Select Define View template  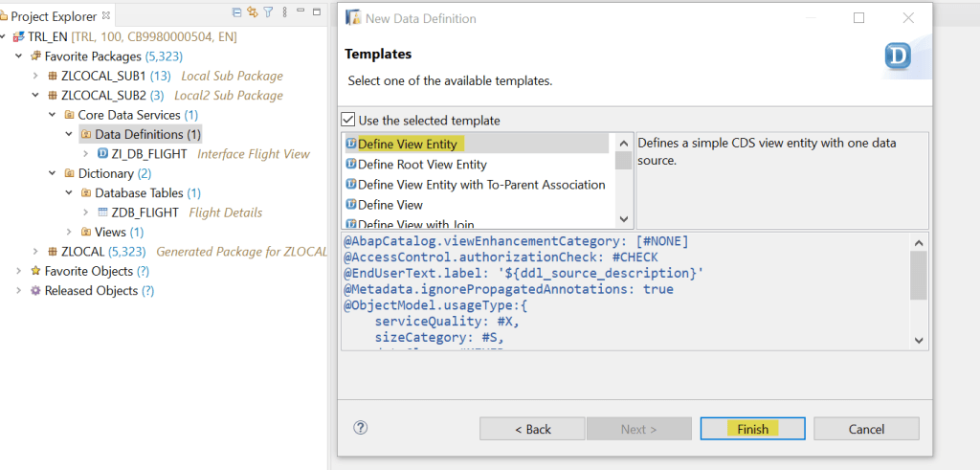pyautogui.click(x=390, y=205)
